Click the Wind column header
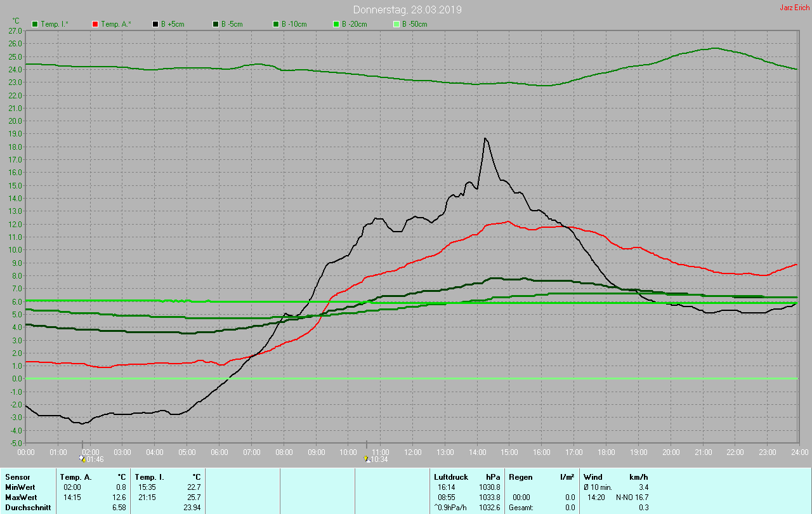This screenshot has width=812, height=514. pos(593,477)
